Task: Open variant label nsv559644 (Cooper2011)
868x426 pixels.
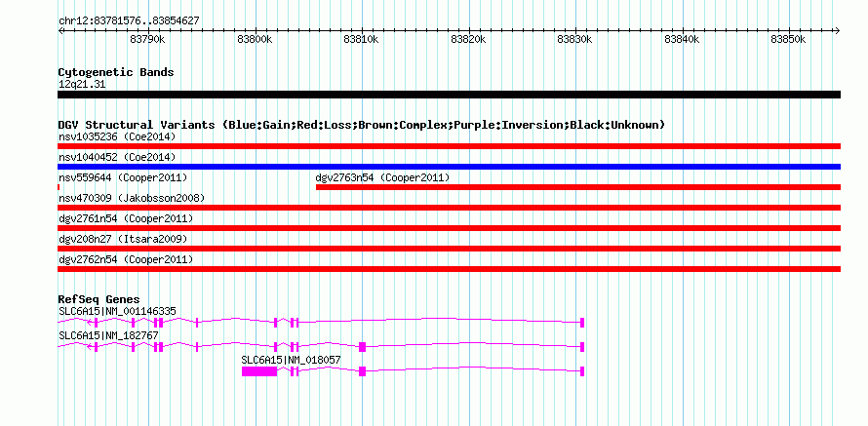Action: coord(123,178)
